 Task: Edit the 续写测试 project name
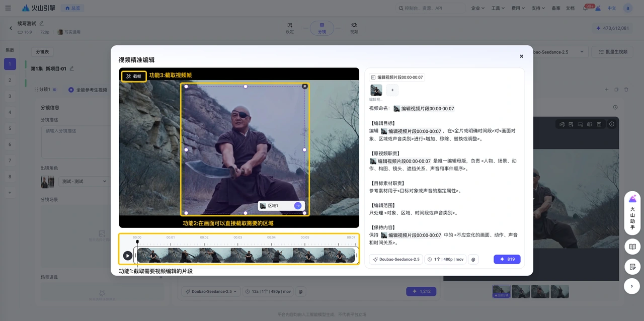(x=41, y=23)
